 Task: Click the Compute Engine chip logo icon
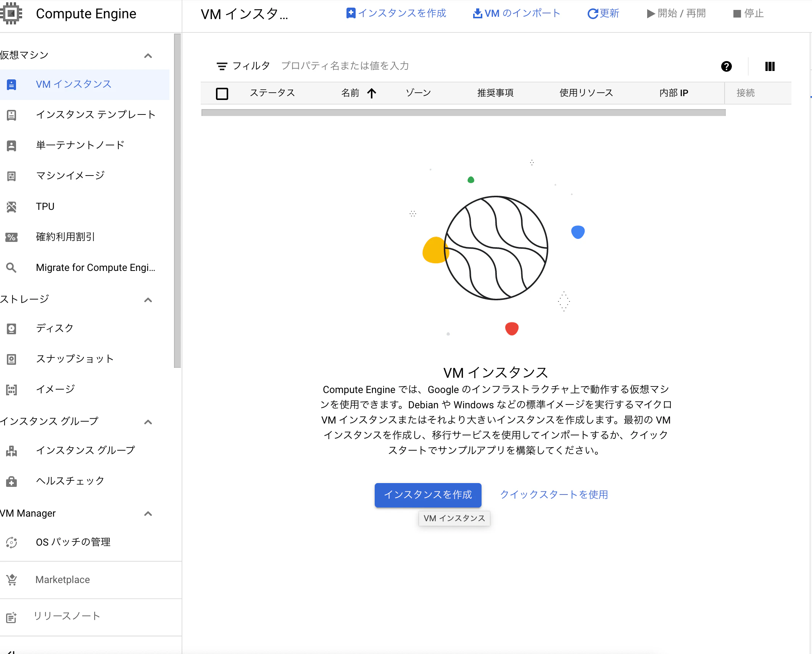(x=11, y=13)
